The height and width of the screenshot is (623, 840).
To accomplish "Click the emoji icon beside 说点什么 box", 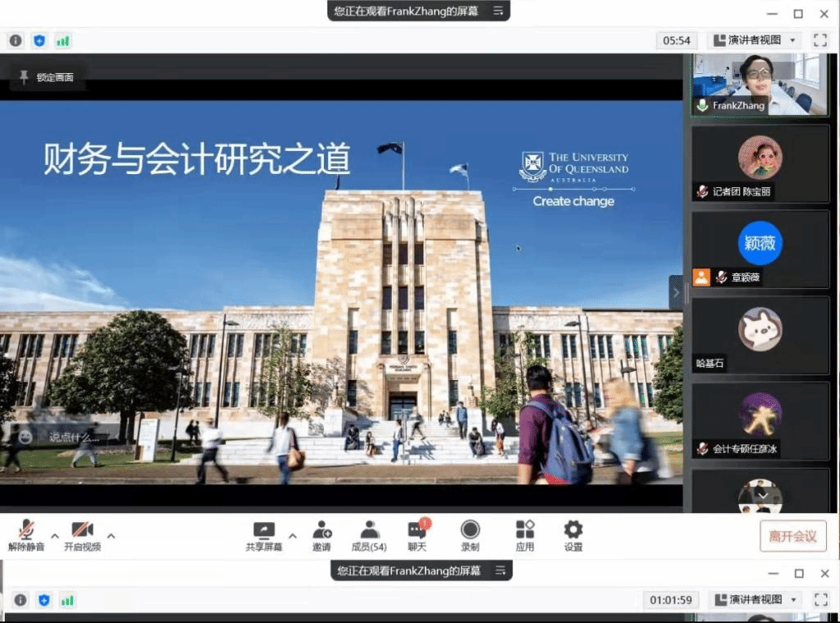I will click(x=25, y=437).
